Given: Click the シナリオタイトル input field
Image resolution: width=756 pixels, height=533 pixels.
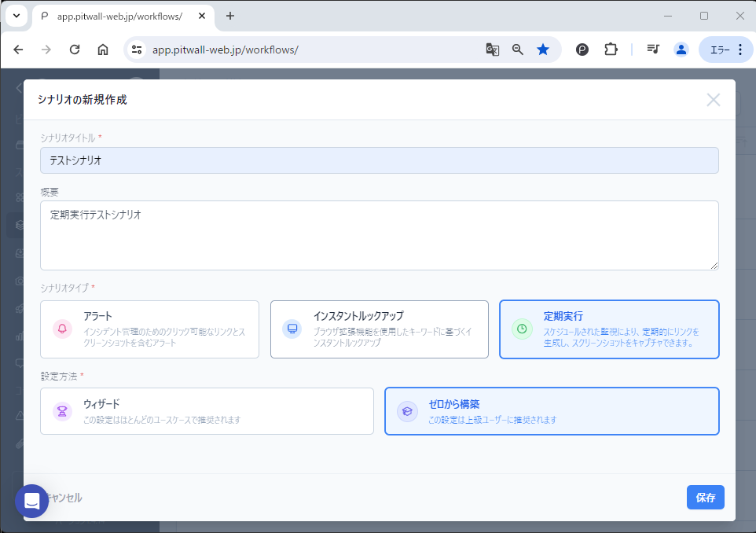Looking at the screenshot, I should 380,160.
